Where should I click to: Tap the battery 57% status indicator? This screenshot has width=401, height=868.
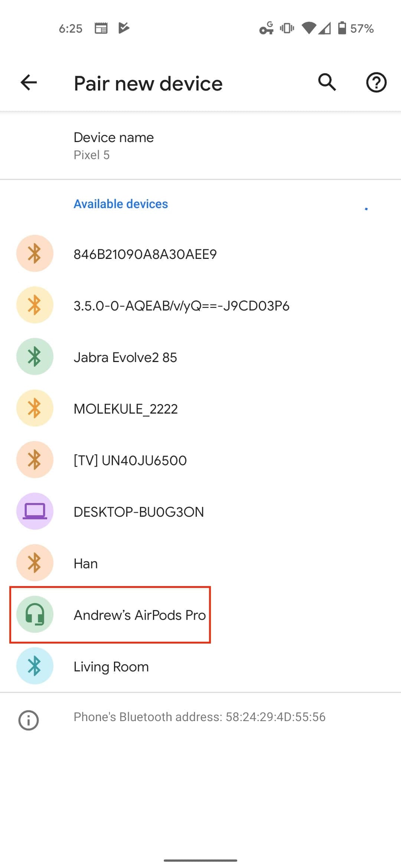[x=355, y=28]
